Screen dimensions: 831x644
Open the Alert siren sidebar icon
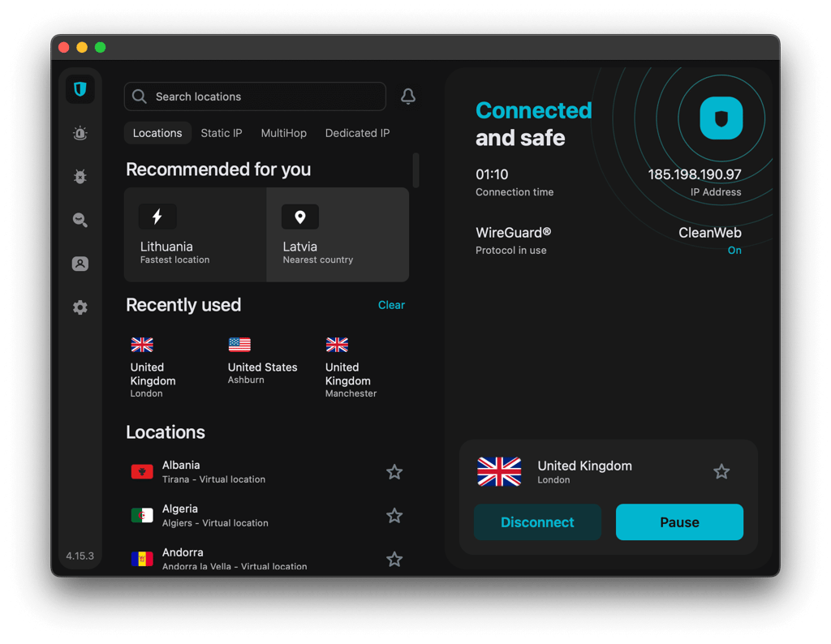click(80, 133)
